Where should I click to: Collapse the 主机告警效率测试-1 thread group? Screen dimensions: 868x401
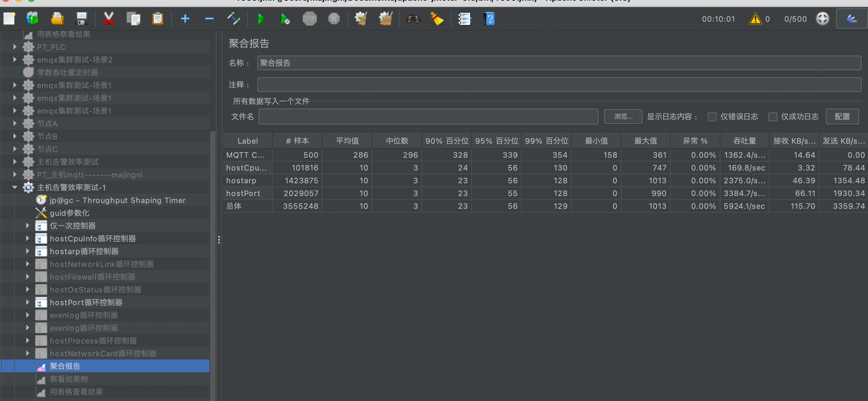pos(14,187)
